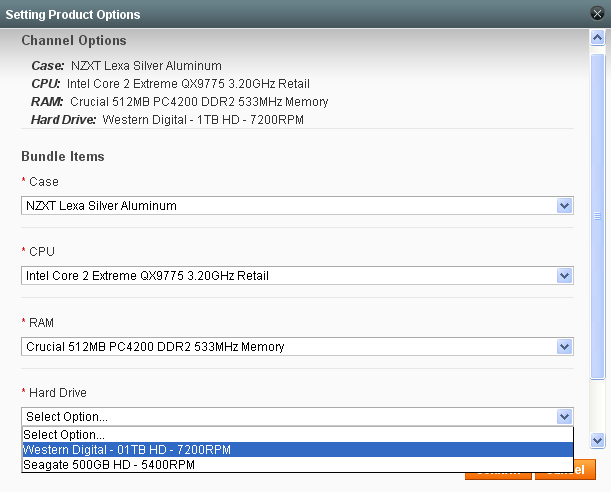This screenshot has width=612, height=492.
Task: Collapse the Hard Drive dropdown using its arrow
Action: click(x=565, y=417)
